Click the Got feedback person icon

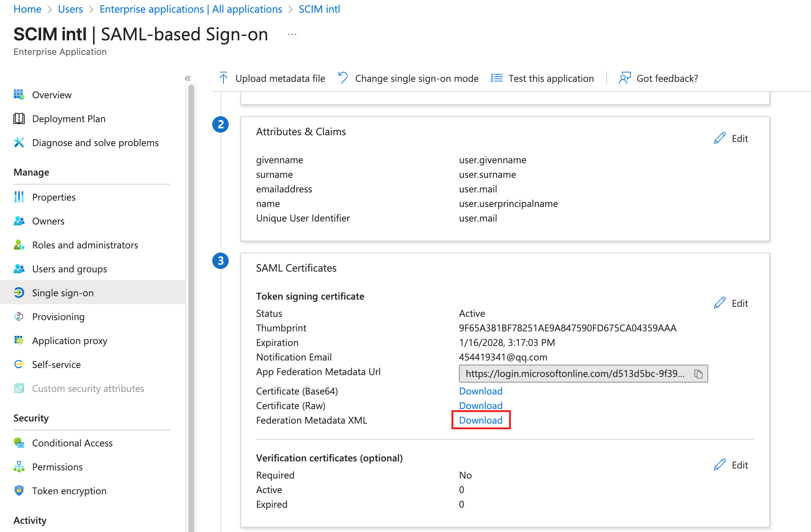(624, 78)
